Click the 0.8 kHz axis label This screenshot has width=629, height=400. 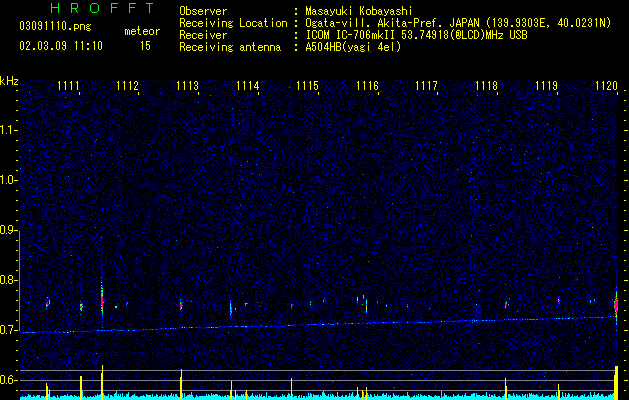[9, 280]
